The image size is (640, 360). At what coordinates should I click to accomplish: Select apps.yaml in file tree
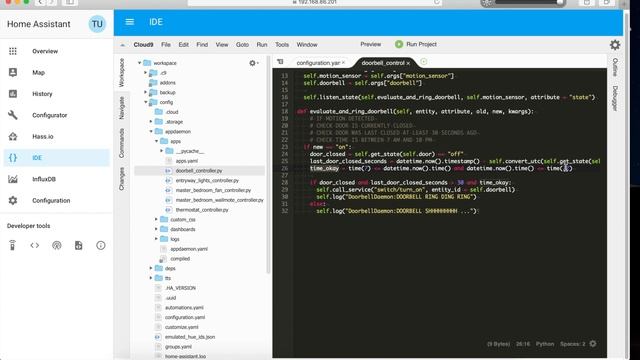point(187,161)
